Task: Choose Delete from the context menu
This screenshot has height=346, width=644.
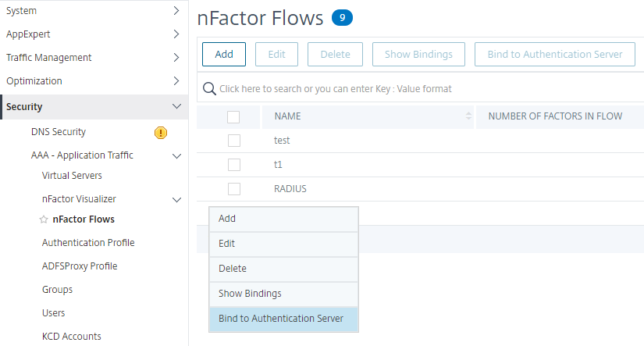Action: click(283, 269)
